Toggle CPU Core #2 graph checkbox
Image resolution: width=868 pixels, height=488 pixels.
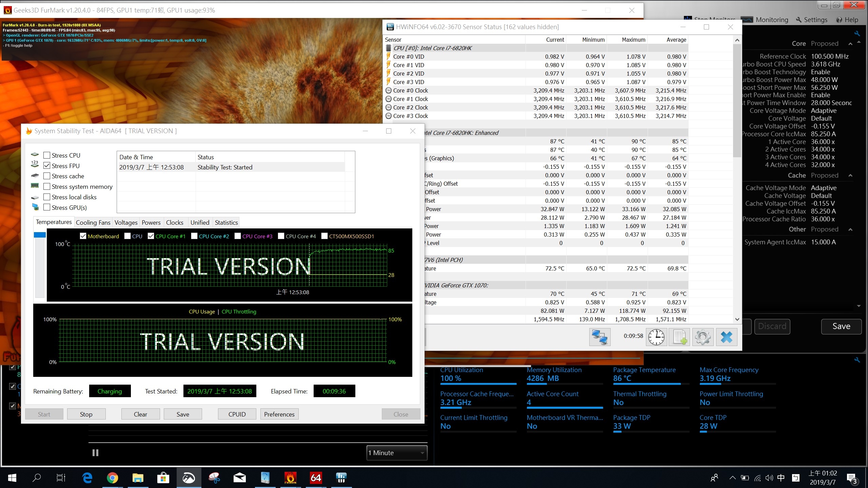click(194, 236)
